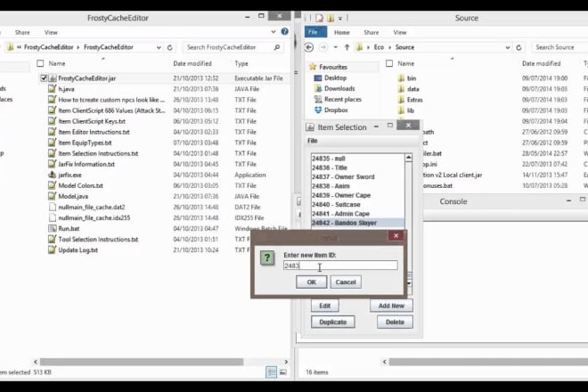Open the recent locations dropdown in Source
The height and width of the screenshot is (392, 588).
click(x=335, y=47)
